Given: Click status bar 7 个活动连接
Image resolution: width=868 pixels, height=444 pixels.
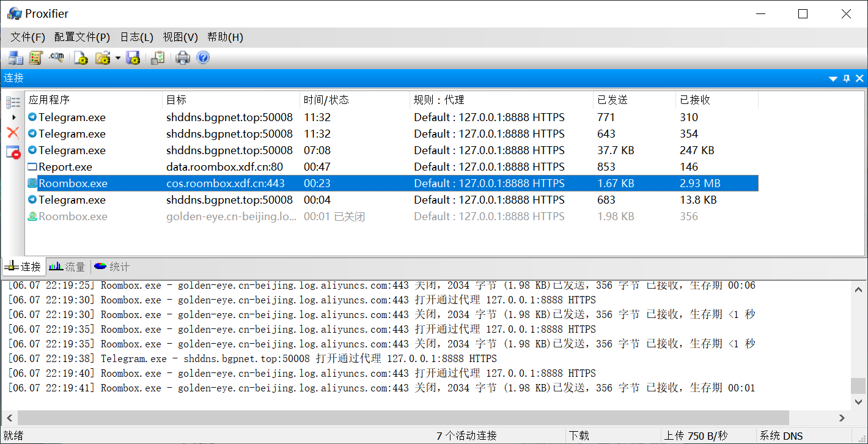Looking at the screenshot, I should pos(466,436).
